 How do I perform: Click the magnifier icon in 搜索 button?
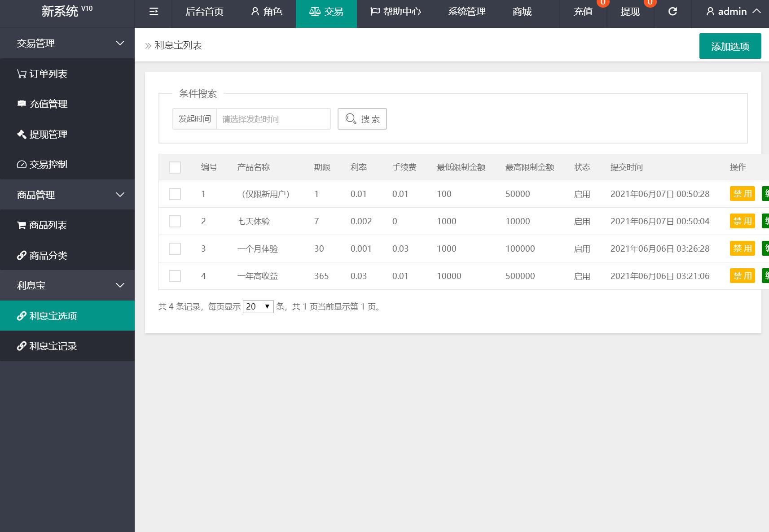pos(351,119)
